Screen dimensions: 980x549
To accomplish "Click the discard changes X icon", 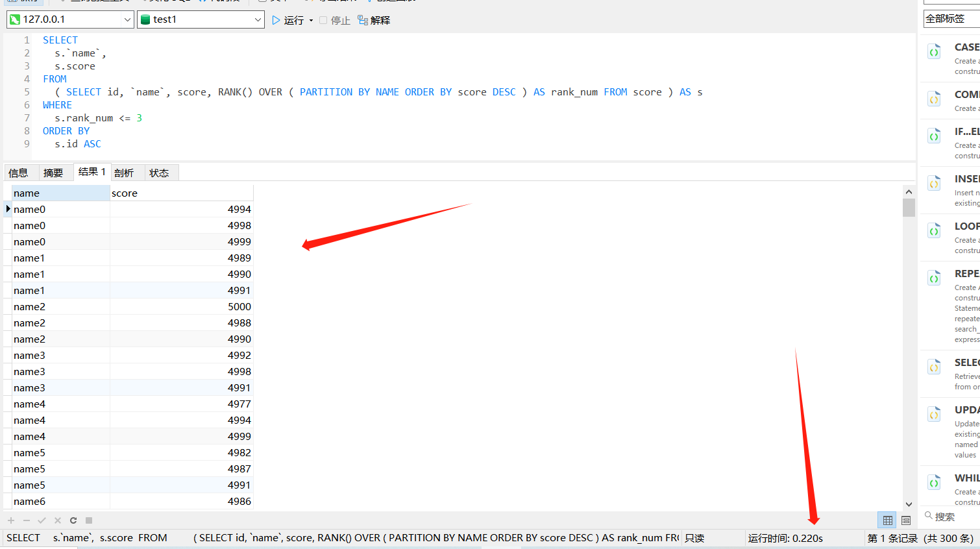I will click(x=58, y=520).
